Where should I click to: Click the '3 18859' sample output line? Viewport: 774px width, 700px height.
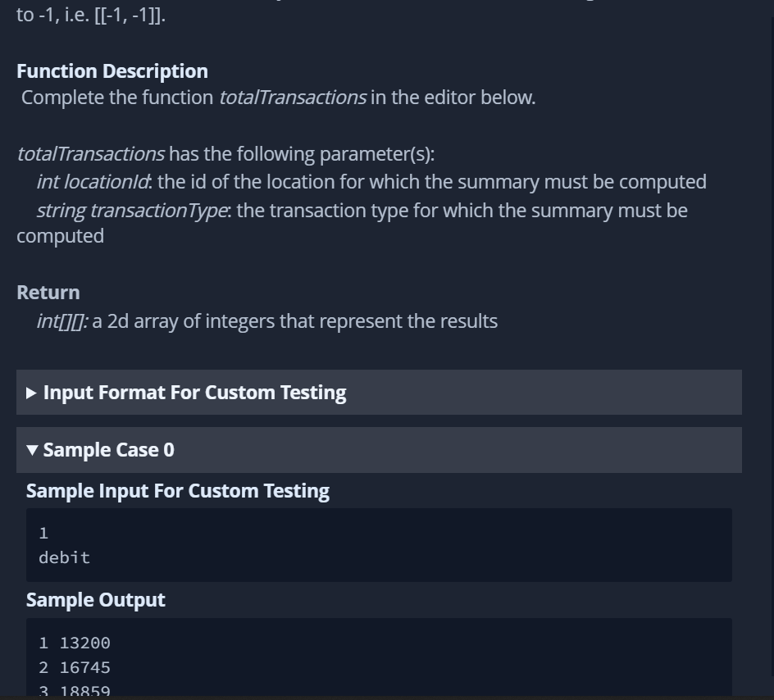(74, 691)
